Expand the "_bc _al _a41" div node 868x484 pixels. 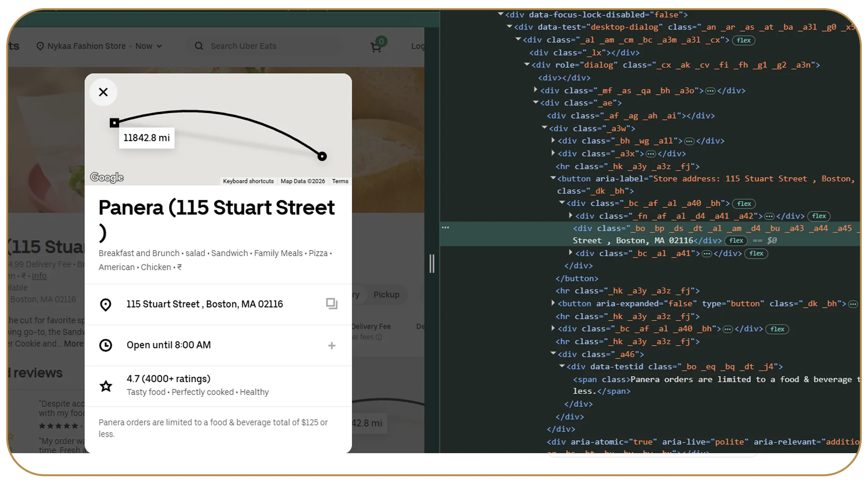[570, 253]
